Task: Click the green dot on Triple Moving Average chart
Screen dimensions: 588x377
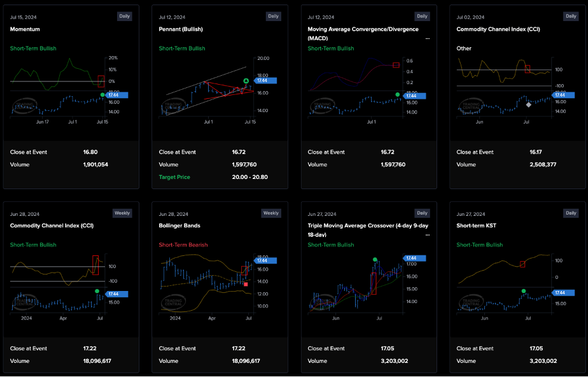Action: click(x=375, y=259)
